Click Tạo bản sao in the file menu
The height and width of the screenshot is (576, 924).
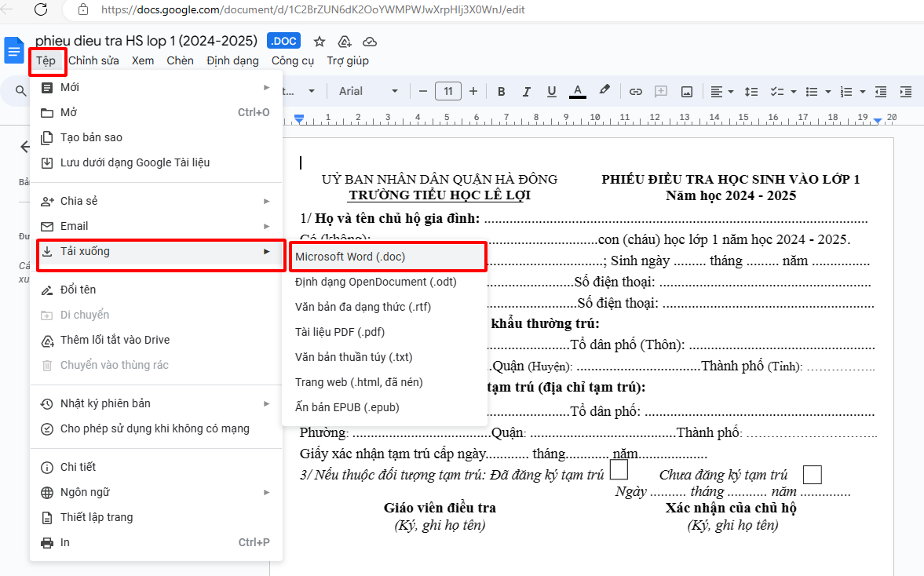click(x=91, y=137)
